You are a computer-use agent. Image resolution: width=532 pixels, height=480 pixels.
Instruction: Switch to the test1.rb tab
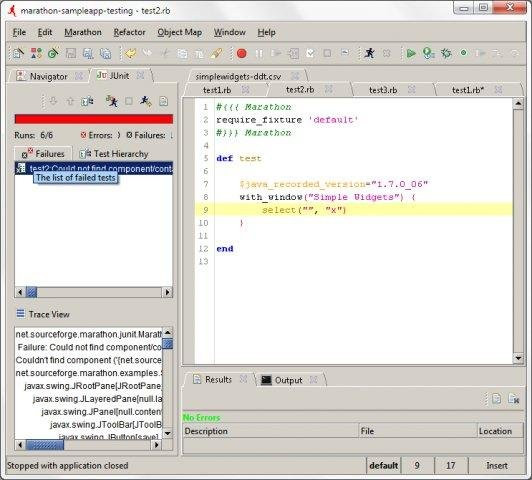217,90
